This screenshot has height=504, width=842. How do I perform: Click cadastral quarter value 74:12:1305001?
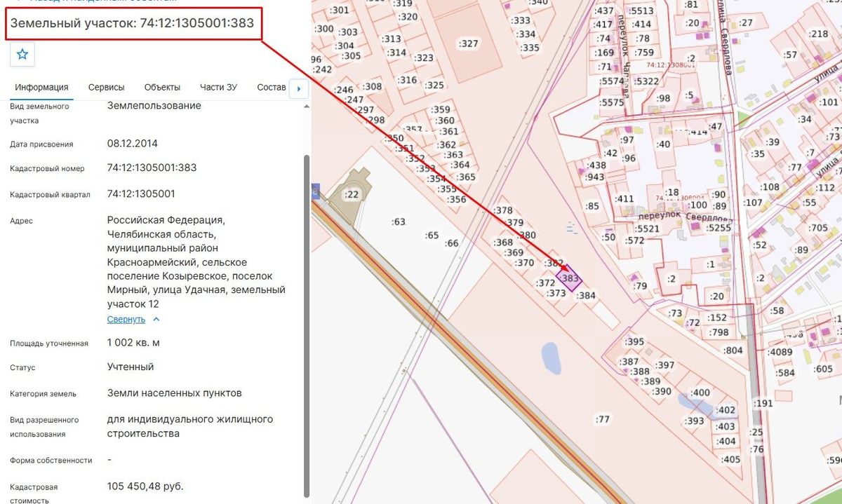[x=141, y=193]
